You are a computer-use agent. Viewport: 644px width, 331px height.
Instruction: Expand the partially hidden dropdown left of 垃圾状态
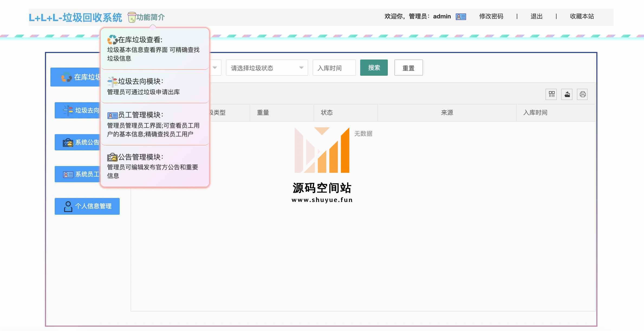[215, 68]
